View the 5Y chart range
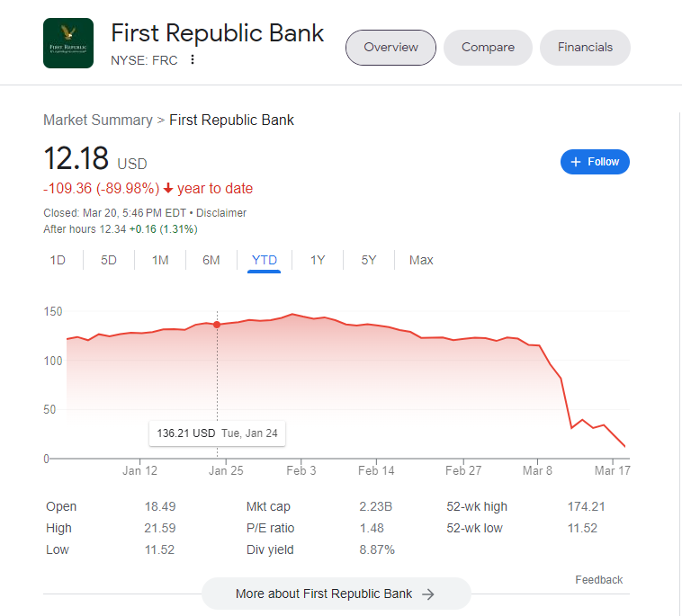This screenshot has height=616, width=682. pyautogui.click(x=369, y=260)
